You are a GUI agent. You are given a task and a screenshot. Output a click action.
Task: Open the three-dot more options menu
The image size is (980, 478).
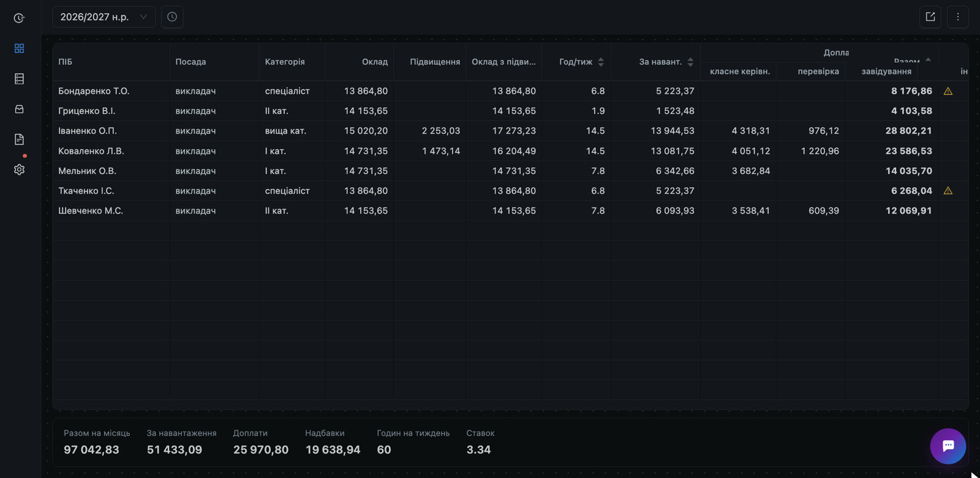tap(958, 17)
